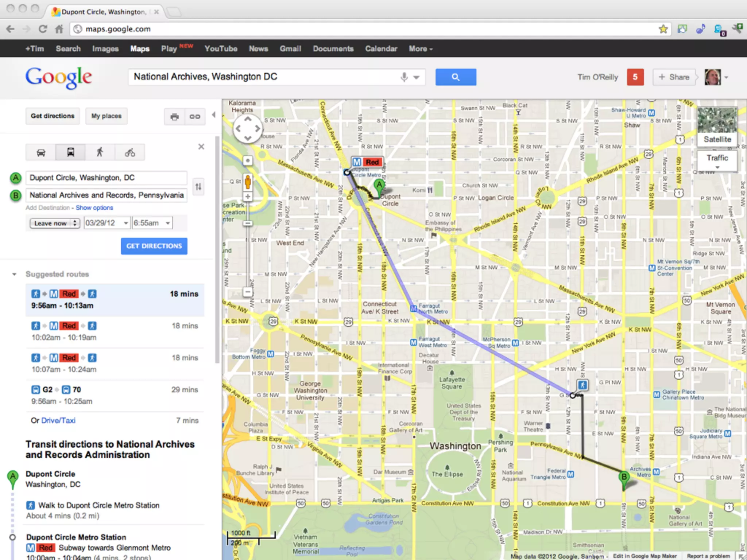The image size is (747, 560).
Task: Collapse the Suggested routes section
Action: tap(14, 274)
